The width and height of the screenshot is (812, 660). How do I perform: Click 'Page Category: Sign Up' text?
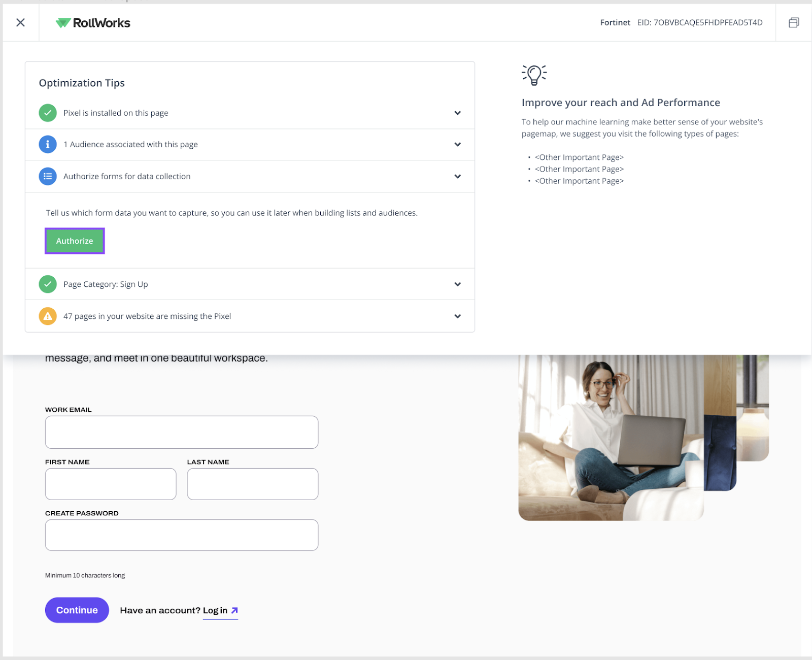pos(106,284)
